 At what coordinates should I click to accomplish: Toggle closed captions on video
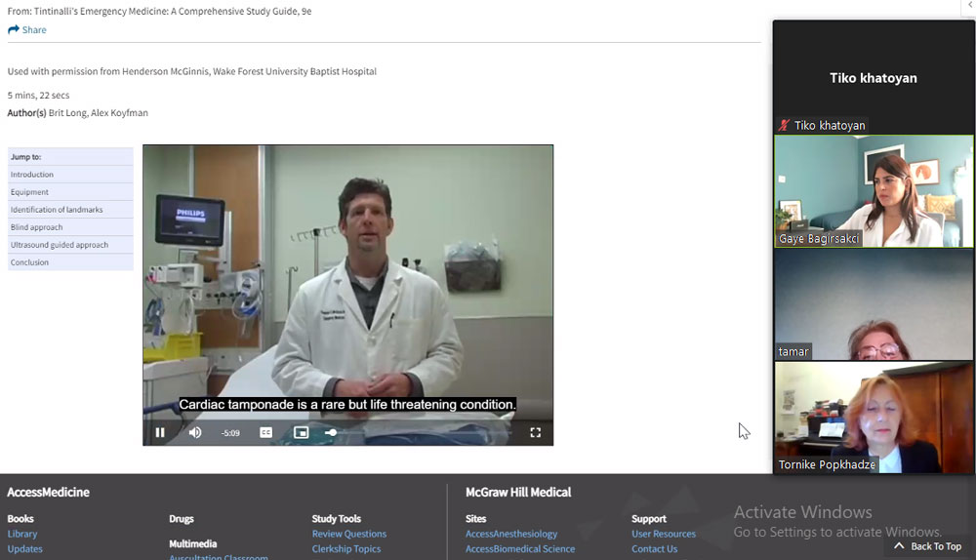click(265, 432)
